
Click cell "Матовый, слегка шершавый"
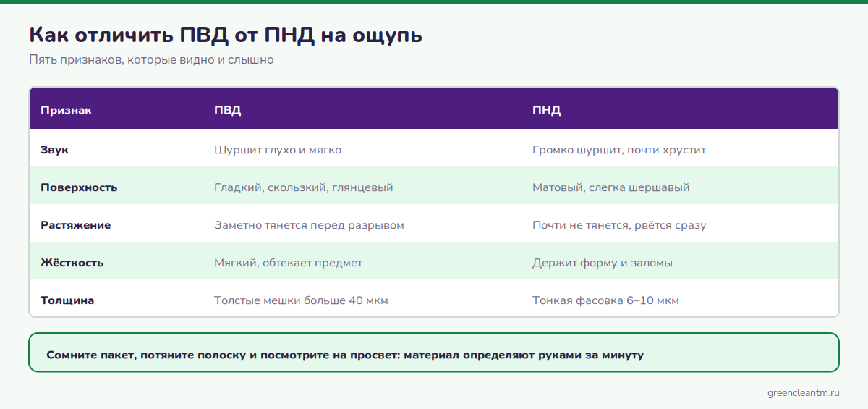pyautogui.click(x=611, y=187)
